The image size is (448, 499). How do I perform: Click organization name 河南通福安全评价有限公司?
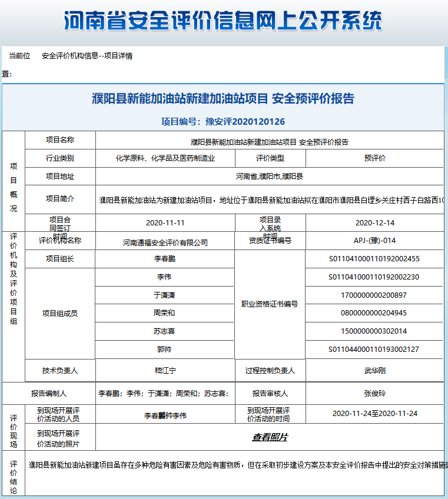pyautogui.click(x=165, y=243)
